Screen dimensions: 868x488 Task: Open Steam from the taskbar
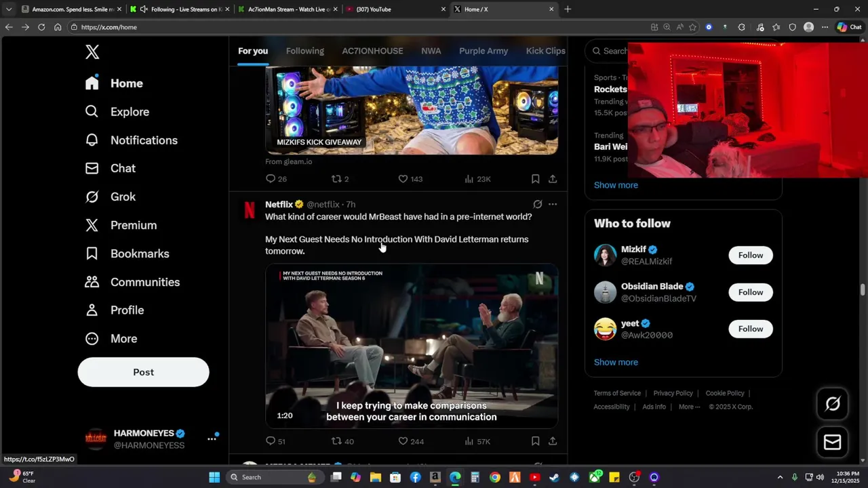coord(554,477)
